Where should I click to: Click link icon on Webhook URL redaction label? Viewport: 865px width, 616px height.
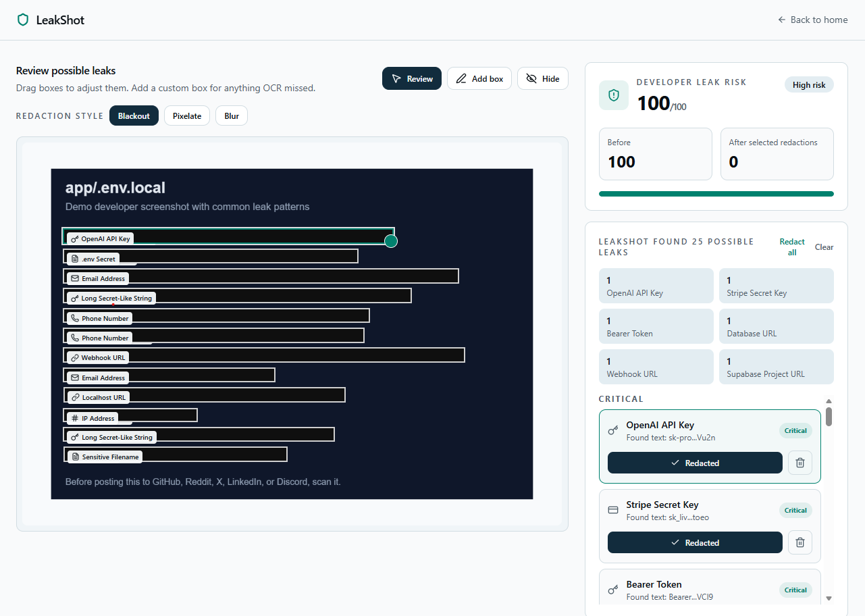[75, 357]
